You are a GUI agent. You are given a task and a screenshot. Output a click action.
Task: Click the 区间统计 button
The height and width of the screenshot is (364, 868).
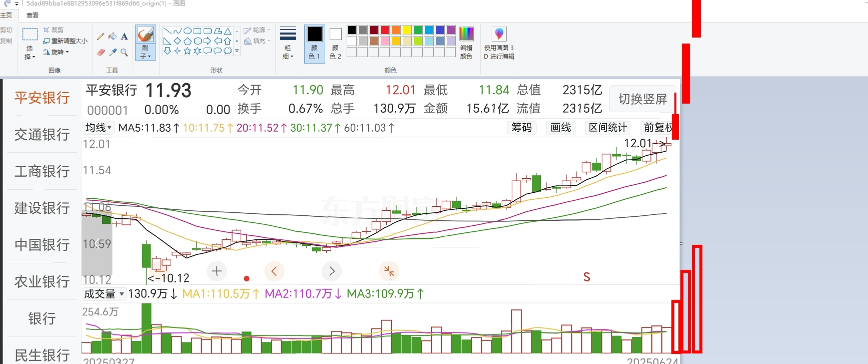(x=607, y=128)
